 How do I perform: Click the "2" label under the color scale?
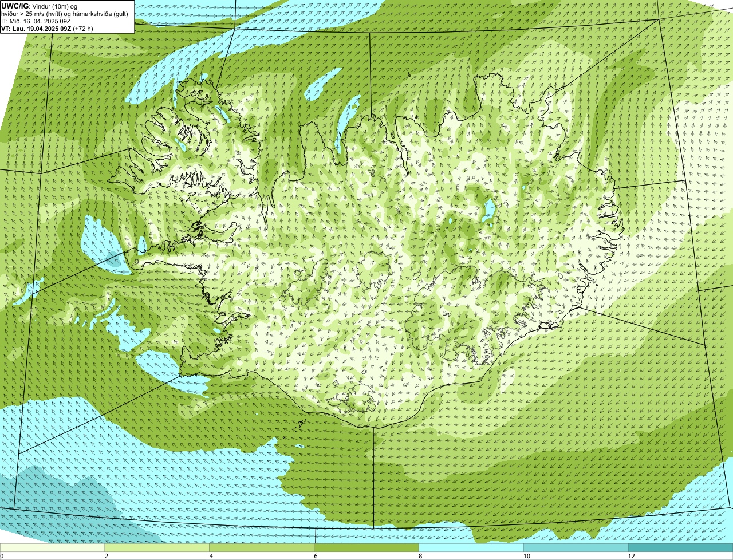(x=106, y=556)
